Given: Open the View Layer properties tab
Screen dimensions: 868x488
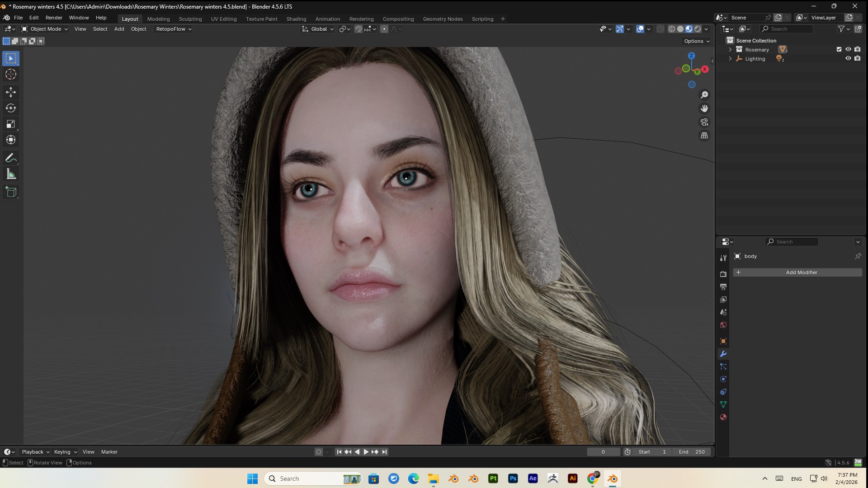Looking at the screenshot, I should (723, 299).
